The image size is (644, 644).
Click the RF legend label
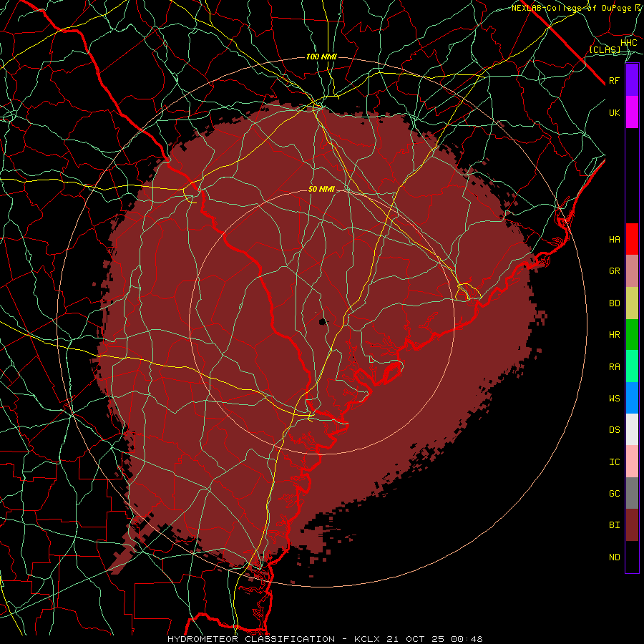[615, 80]
